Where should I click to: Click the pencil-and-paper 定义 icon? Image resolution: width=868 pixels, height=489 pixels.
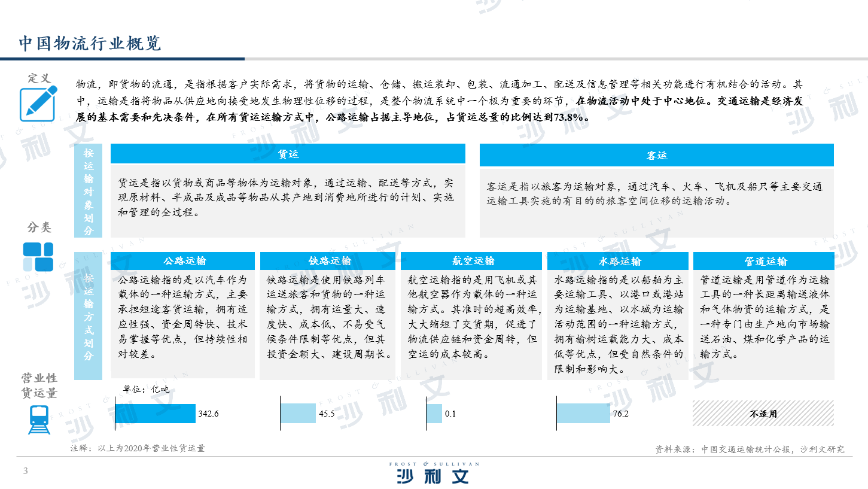(x=38, y=104)
